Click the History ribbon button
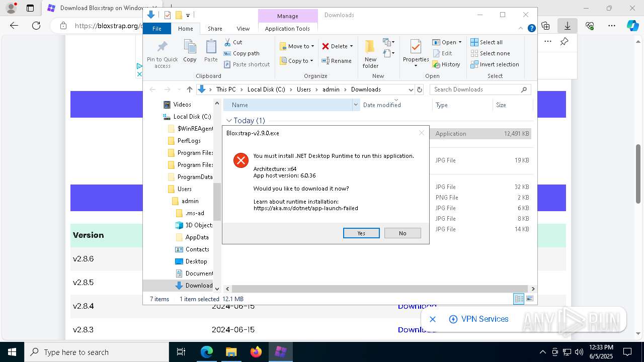The width and height of the screenshot is (644, 362). tap(446, 64)
